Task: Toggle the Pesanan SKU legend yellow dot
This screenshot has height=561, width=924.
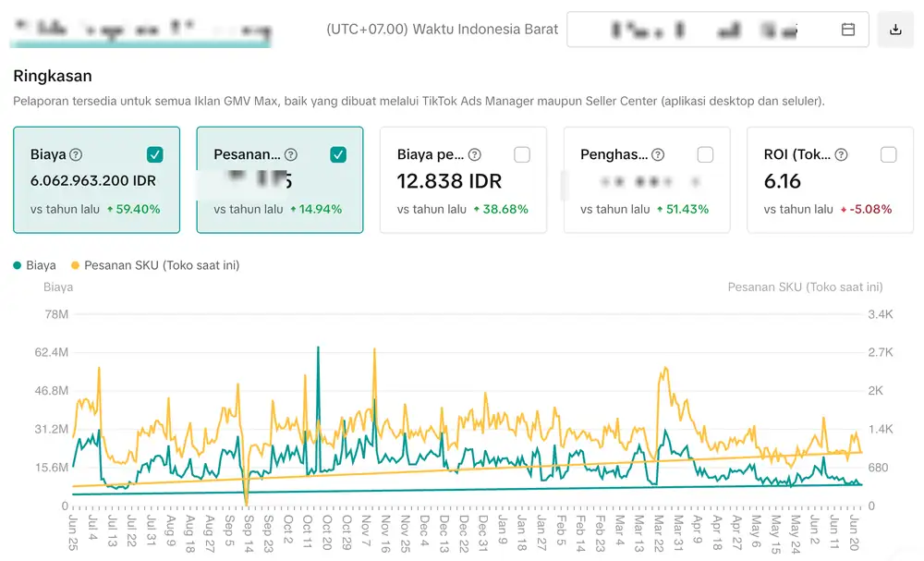Action: [x=75, y=266]
